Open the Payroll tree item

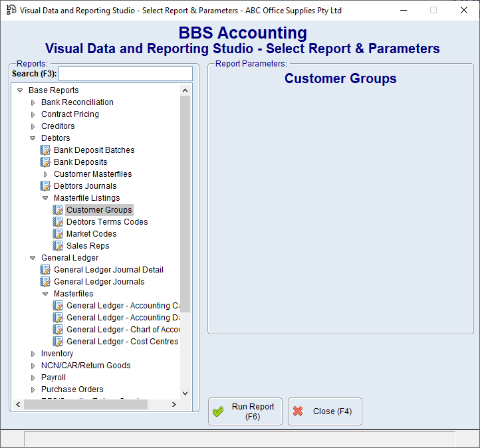(53, 378)
